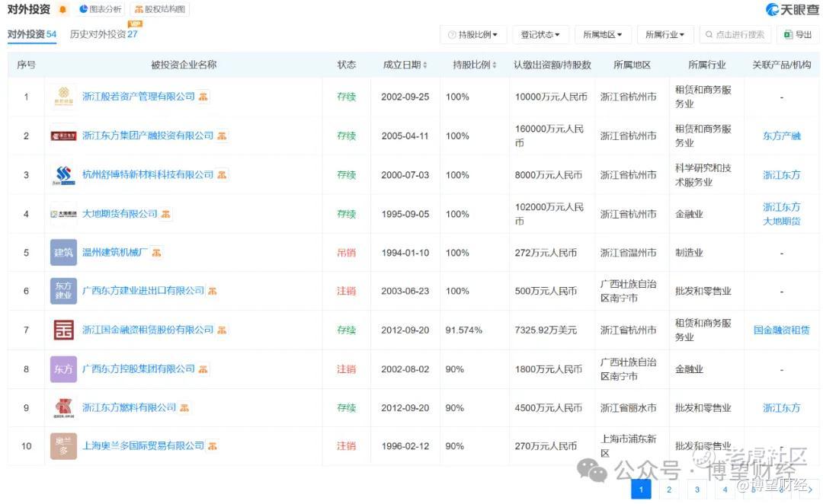Viewport: 823px width, 504px height.
Task: Sort by 持股比例 column header
Action: (475, 65)
